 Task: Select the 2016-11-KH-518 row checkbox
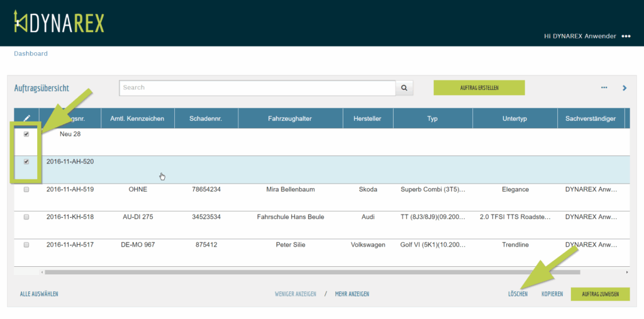click(26, 217)
